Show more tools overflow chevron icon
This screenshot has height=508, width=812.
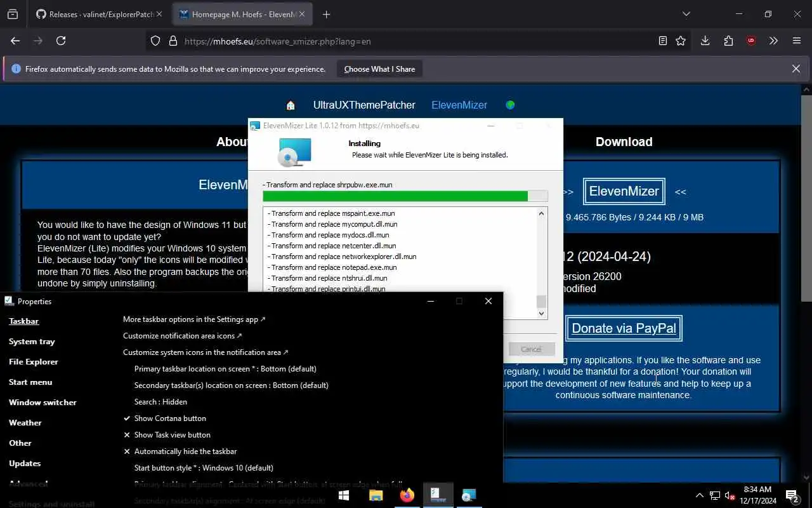773,41
